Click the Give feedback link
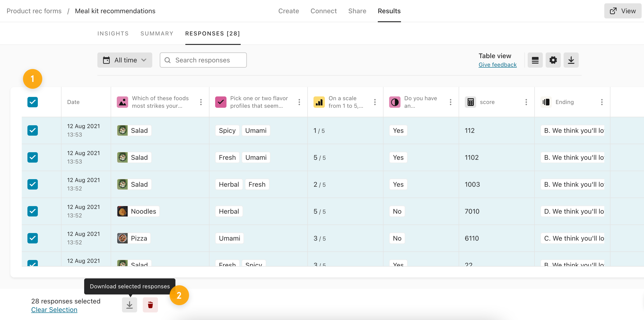644x320 pixels. (x=498, y=65)
